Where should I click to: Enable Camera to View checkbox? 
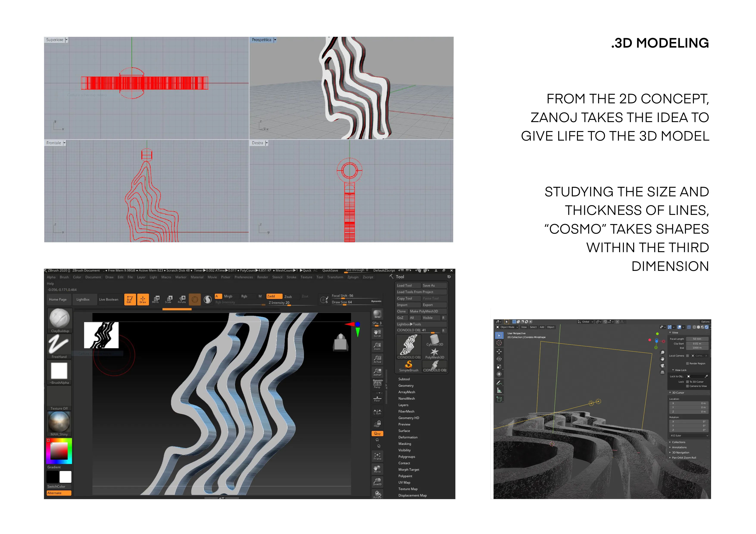687,386
